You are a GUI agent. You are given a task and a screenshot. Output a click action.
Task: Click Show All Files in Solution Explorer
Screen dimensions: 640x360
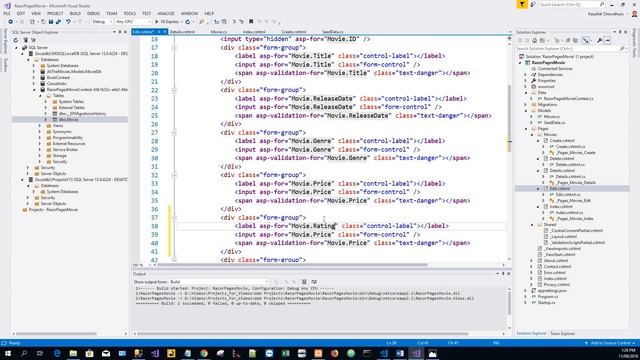tap(575, 40)
